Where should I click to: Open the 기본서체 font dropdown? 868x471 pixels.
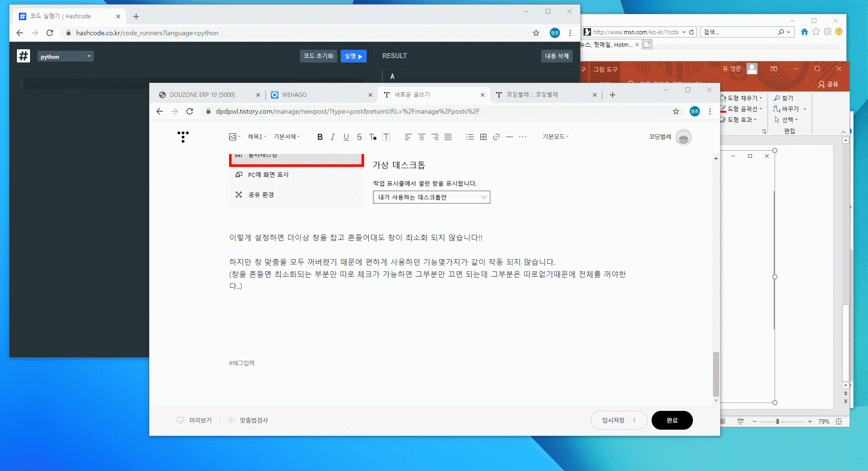[286, 137]
